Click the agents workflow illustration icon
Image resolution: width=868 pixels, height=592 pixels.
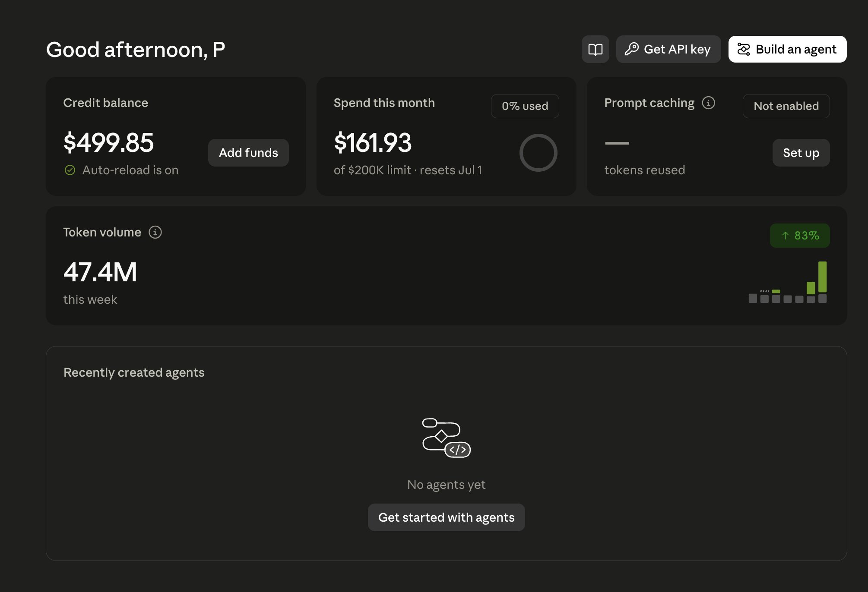tap(446, 438)
